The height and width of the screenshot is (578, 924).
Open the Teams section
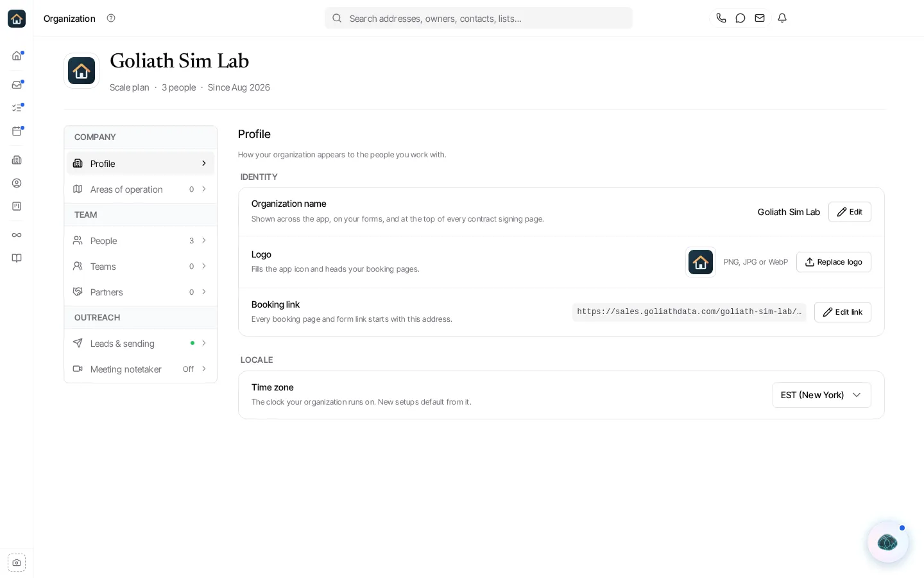(x=141, y=267)
